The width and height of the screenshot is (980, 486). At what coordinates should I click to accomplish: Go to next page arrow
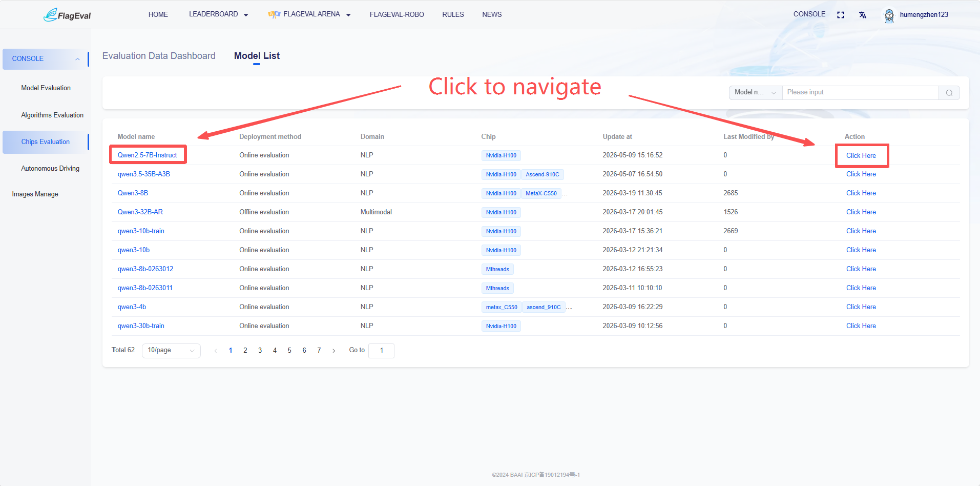[x=333, y=351]
